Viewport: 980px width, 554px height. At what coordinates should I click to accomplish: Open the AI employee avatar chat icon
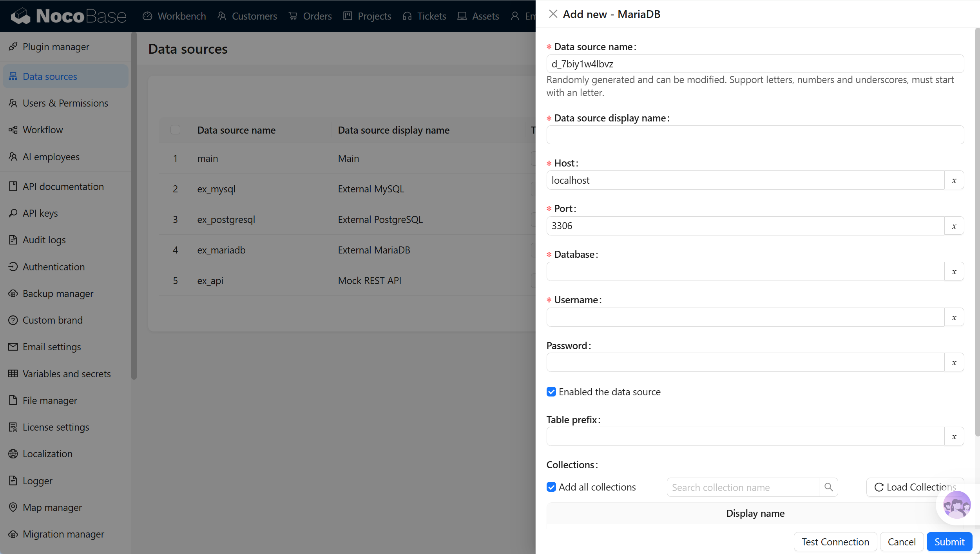pyautogui.click(x=957, y=505)
